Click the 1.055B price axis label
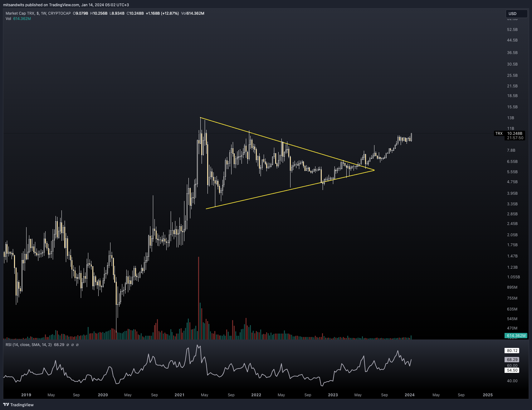This screenshot has height=410, width=532. (x=514, y=277)
